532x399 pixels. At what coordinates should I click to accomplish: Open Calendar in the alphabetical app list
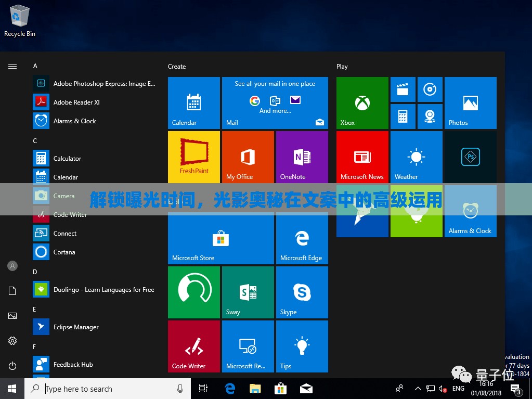tap(94, 177)
